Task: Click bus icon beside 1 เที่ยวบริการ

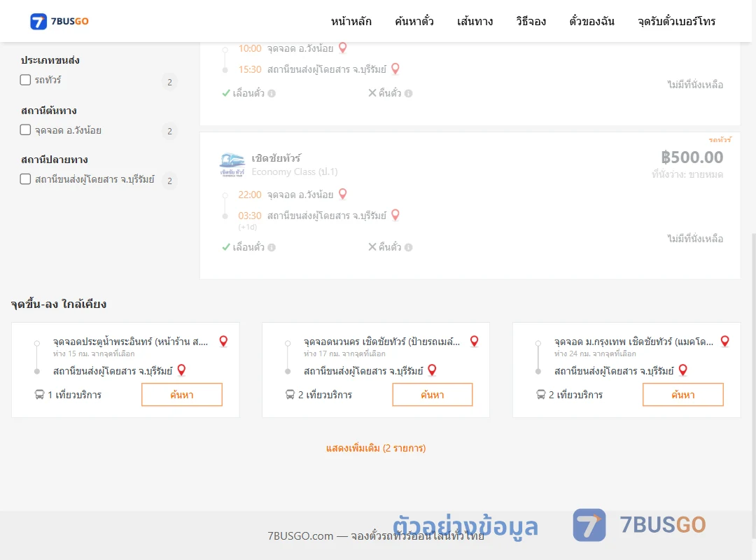Action: point(39,395)
